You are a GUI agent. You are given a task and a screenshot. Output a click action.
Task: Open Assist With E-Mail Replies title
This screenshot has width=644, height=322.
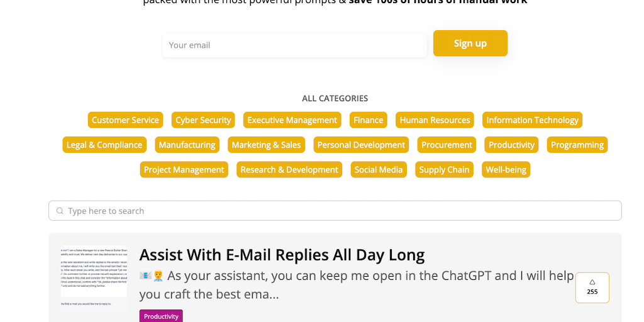pos(282,255)
